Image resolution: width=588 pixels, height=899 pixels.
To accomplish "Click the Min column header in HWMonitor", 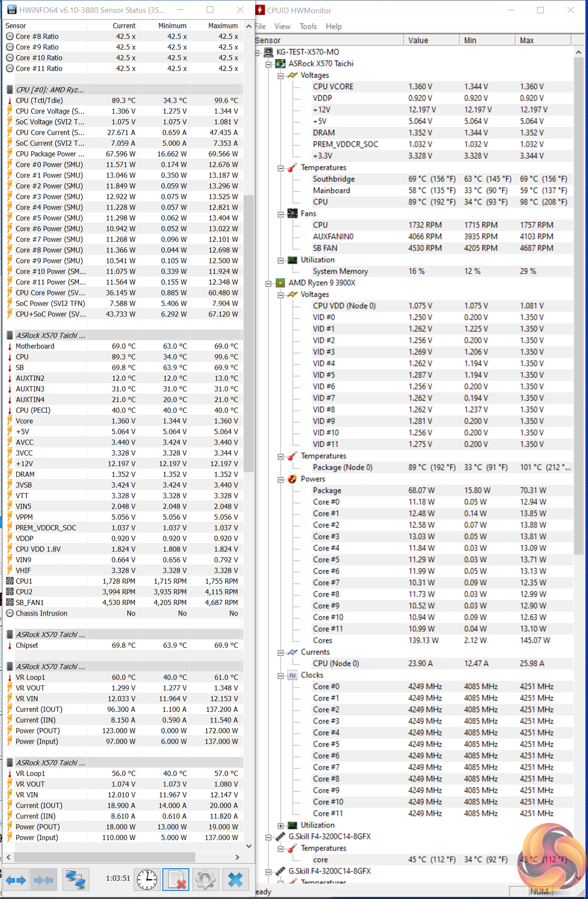I will (x=487, y=40).
